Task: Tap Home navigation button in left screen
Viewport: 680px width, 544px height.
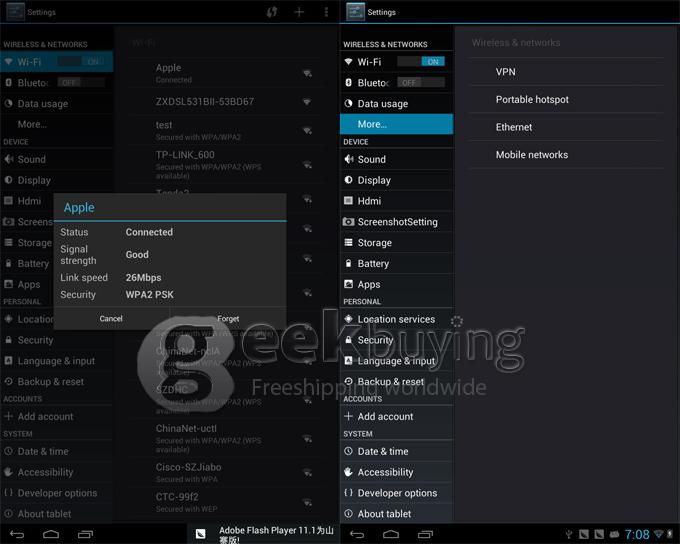Action: pyautogui.click(x=51, y=534)
